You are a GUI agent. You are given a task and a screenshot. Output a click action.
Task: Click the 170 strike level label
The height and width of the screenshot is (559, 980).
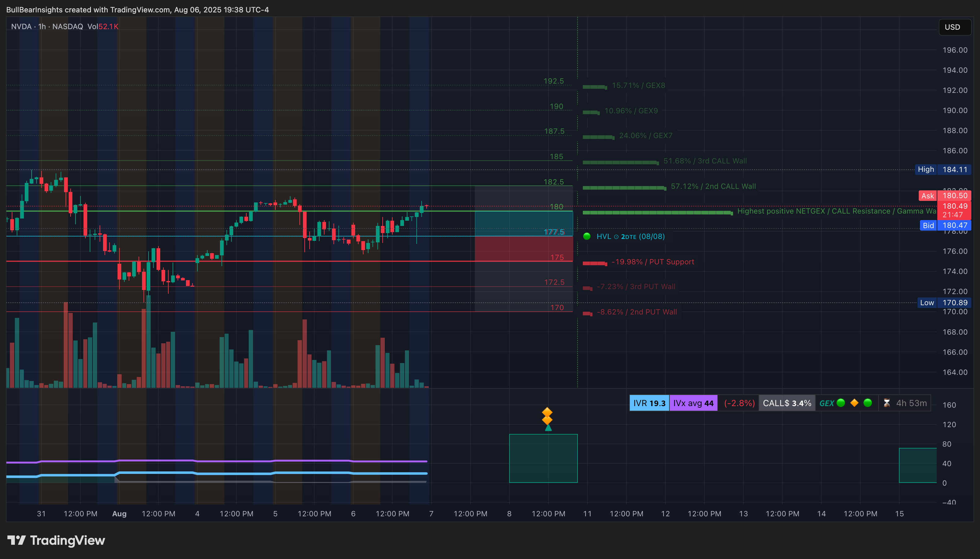(557, 308)
